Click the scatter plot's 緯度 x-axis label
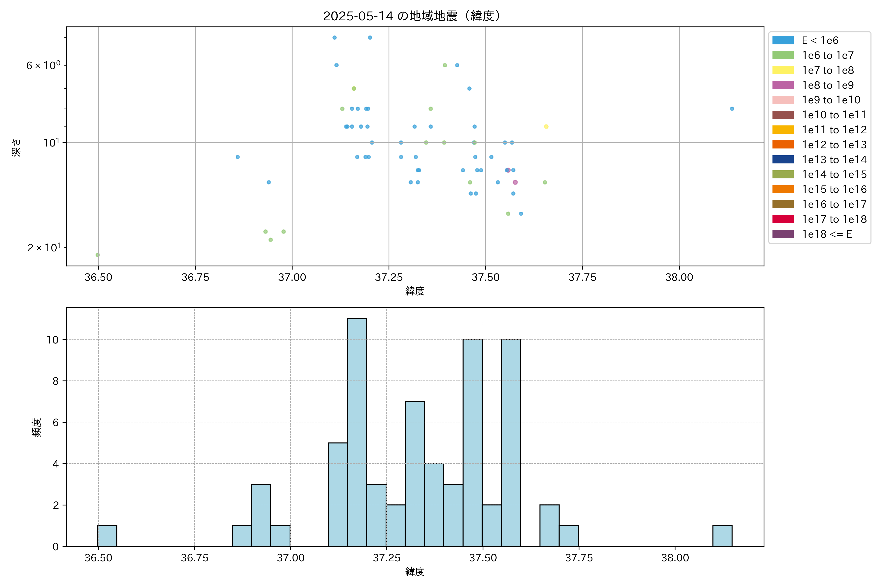Screen dimensions: 882x588 pos(415,291)
